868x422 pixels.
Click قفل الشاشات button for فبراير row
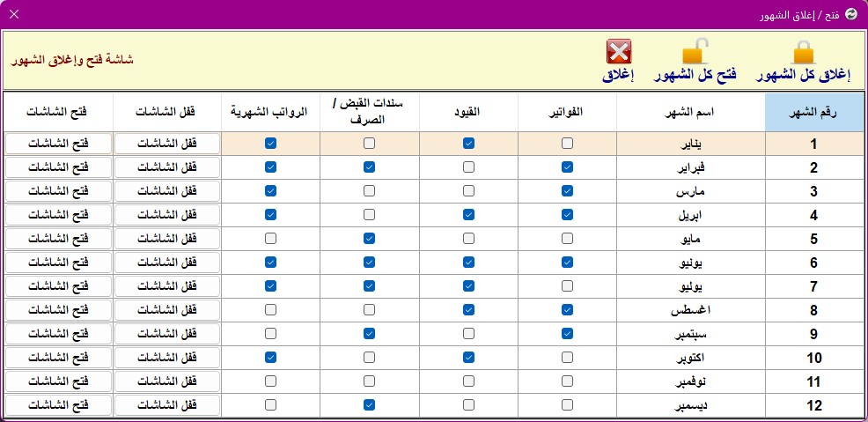click(167, 167)
